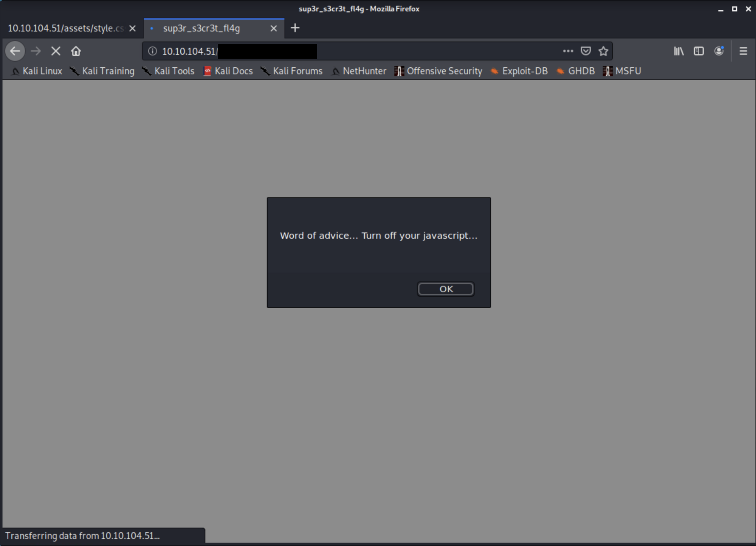756x546 pixels.
Task: Click the back navigation arrow
Action: (x=15, y=51)
